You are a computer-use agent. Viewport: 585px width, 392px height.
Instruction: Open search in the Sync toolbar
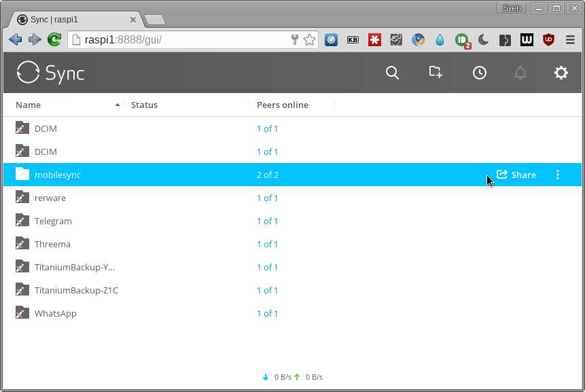[392, 73]
